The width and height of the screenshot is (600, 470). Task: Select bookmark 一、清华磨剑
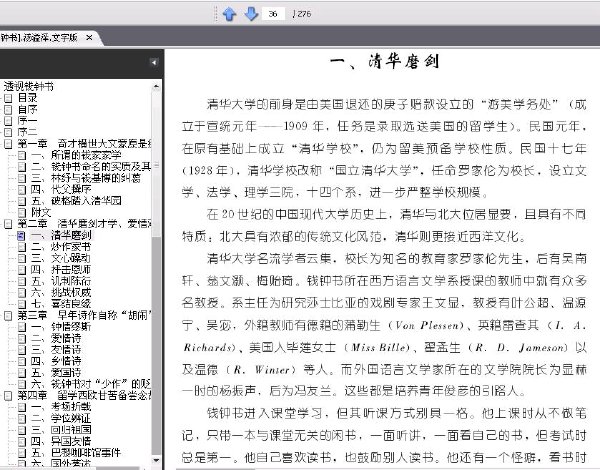[x=61, y=235]
